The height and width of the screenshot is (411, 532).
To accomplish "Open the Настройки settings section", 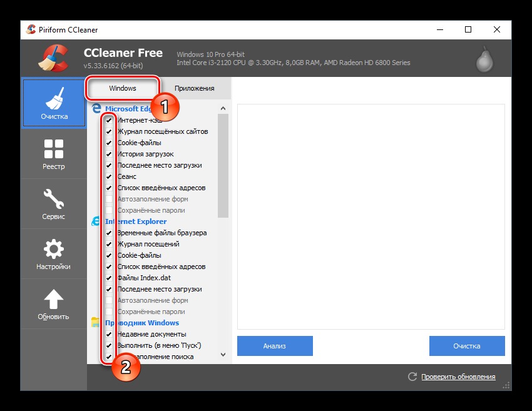I will pos(54,254).
